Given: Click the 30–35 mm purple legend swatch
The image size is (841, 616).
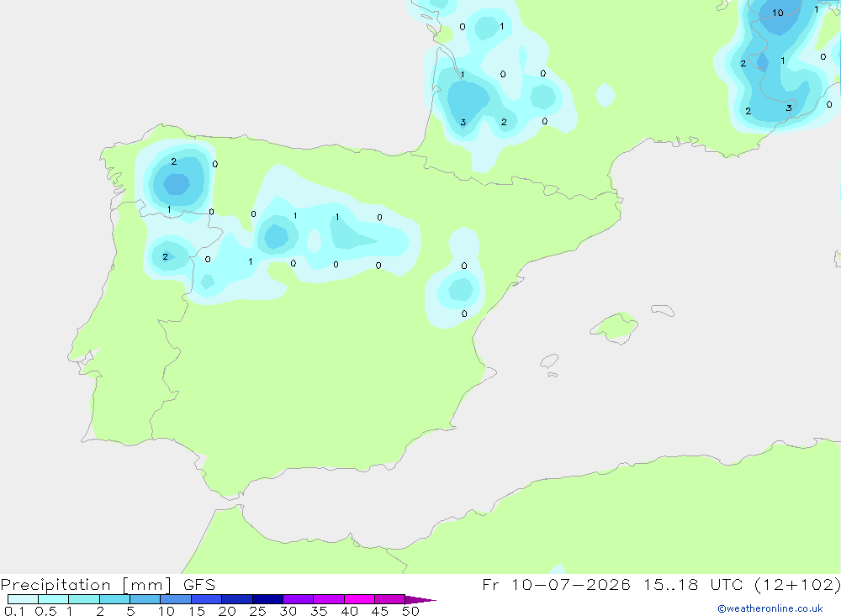Looking at the screenshot, I should point(299,599).
